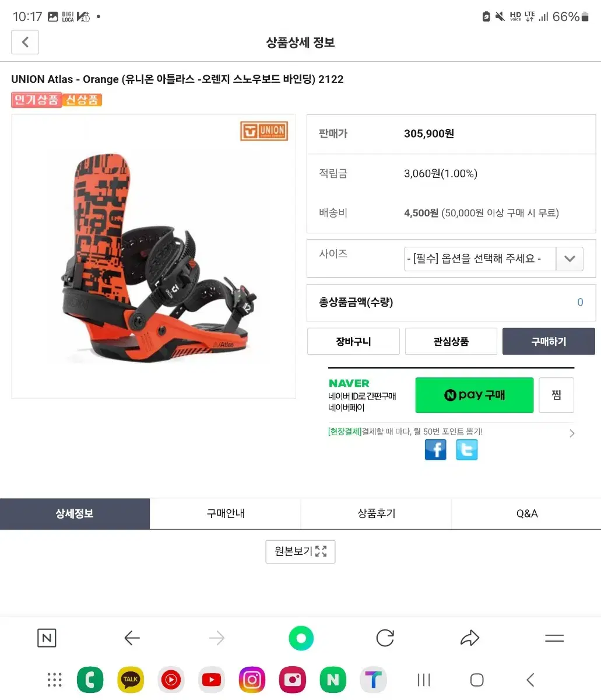601x700 pixels.
Task: Open YouTube app in dock
Action: coord(212,680)
